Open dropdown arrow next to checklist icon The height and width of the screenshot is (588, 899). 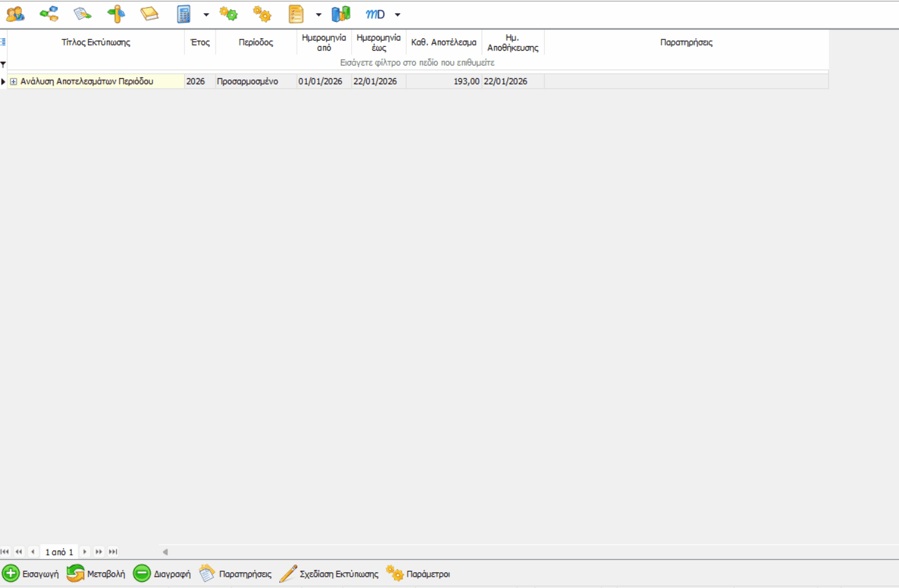(319, 14)
